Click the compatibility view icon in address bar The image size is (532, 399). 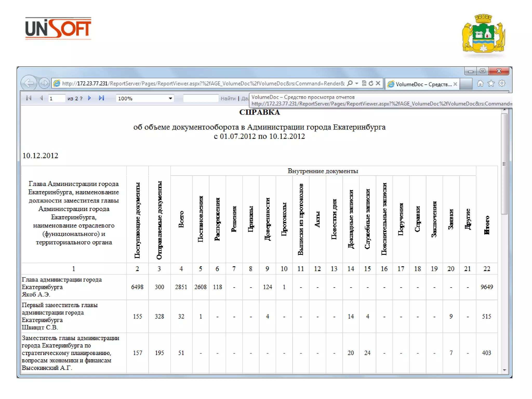point(364,83)
